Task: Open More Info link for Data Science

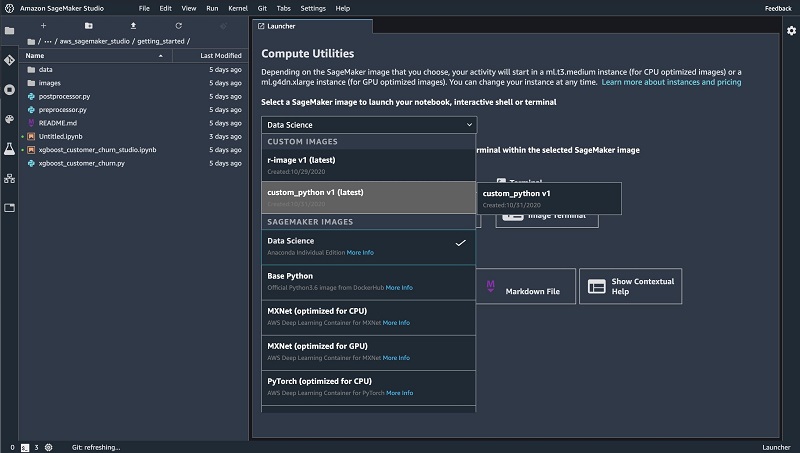Action: coord(360,253)
